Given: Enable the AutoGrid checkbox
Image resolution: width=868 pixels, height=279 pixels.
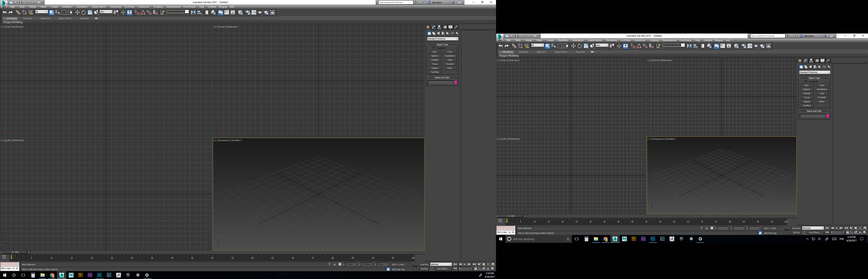Looking at the screenshot, I should (435, 47).
